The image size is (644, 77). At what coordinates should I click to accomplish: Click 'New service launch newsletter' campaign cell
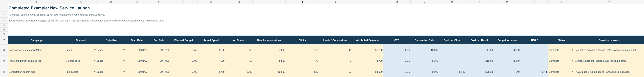click(37, 50)
